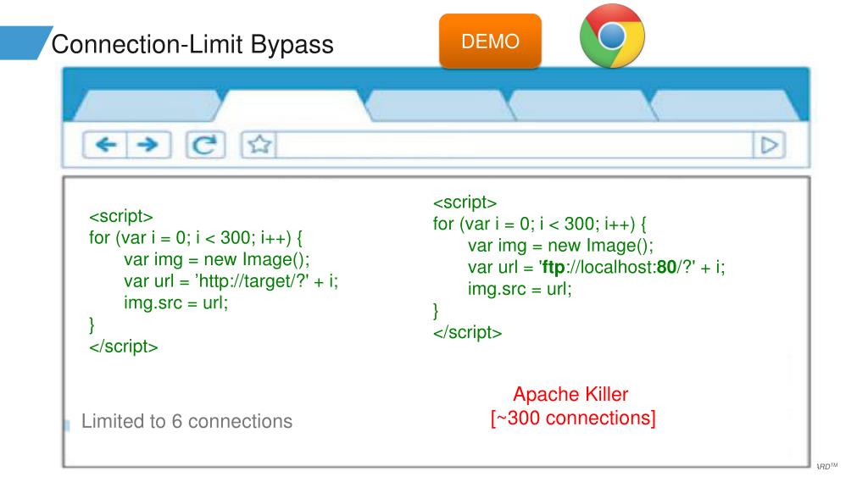Screen dimensions: 868x488
Task: Open the Google Chrome logo icon
Action: click(612, 36)
